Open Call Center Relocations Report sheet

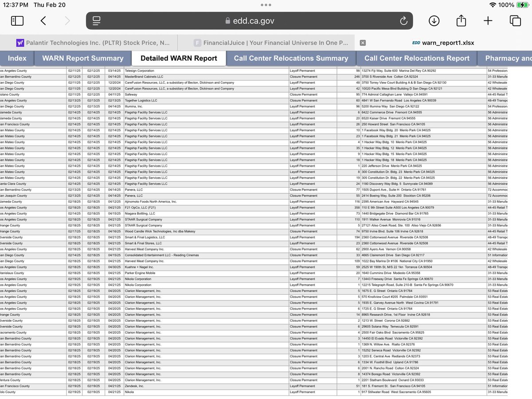pos(417,58)
